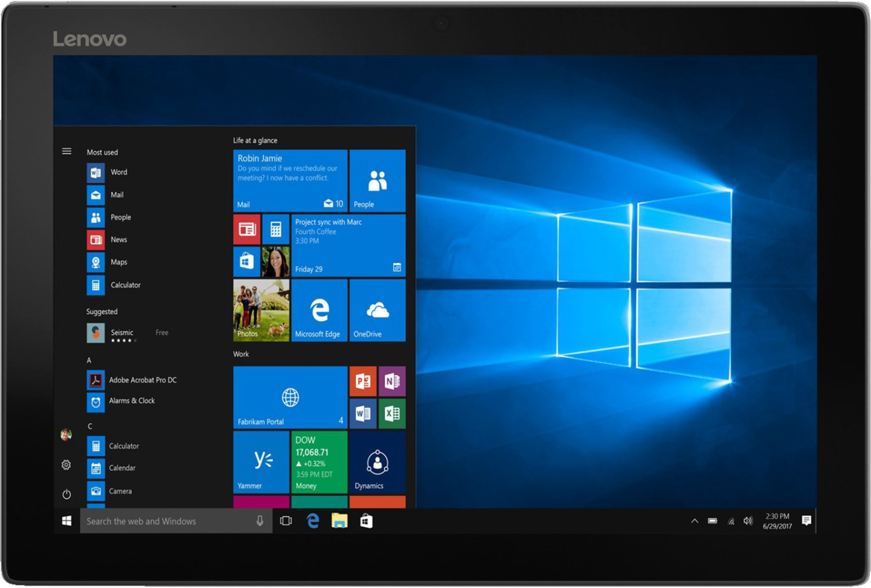Open OneNote small tile

coord(392,381)
